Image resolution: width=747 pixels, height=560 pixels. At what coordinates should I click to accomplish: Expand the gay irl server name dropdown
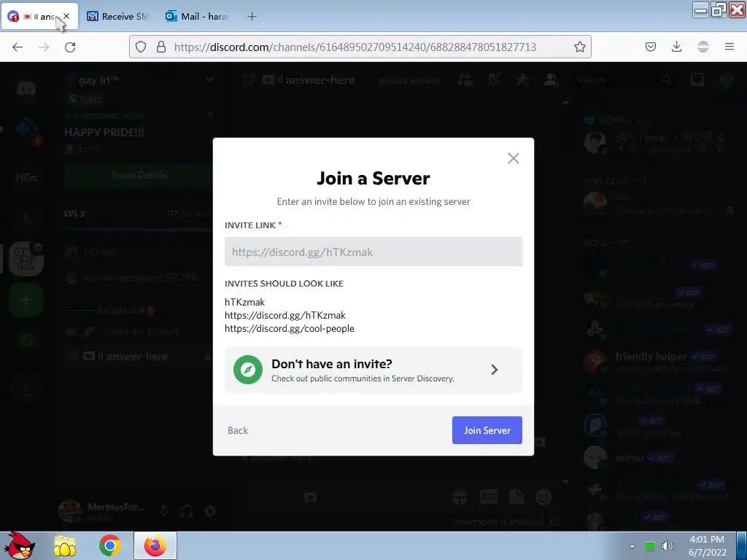pyautogui.click(x=209, y=80)
